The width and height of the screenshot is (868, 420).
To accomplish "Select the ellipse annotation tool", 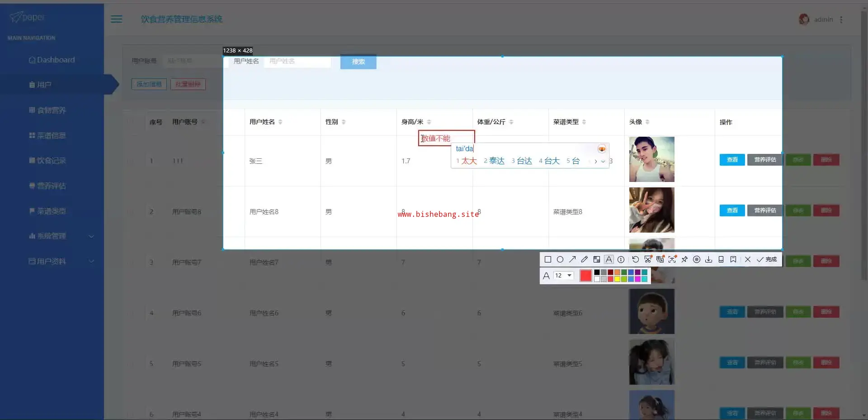I will pyautogui.click(x=560, y=259).
